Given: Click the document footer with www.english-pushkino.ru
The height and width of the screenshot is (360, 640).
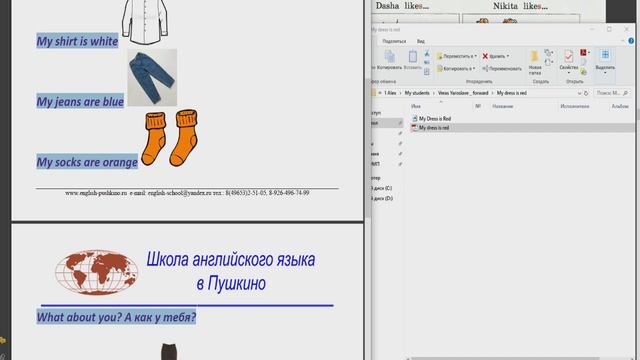Looking at the screenshot, I should [x=187, y=193].
